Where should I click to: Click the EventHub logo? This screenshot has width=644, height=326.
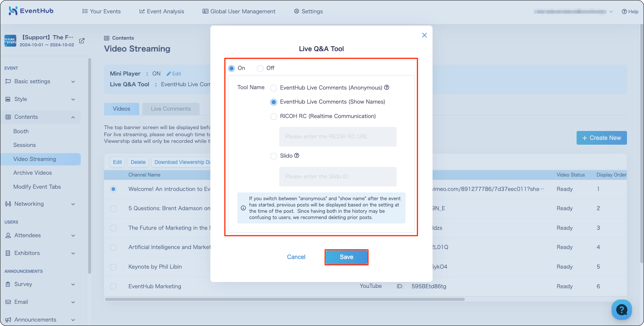tap(31, 11)
